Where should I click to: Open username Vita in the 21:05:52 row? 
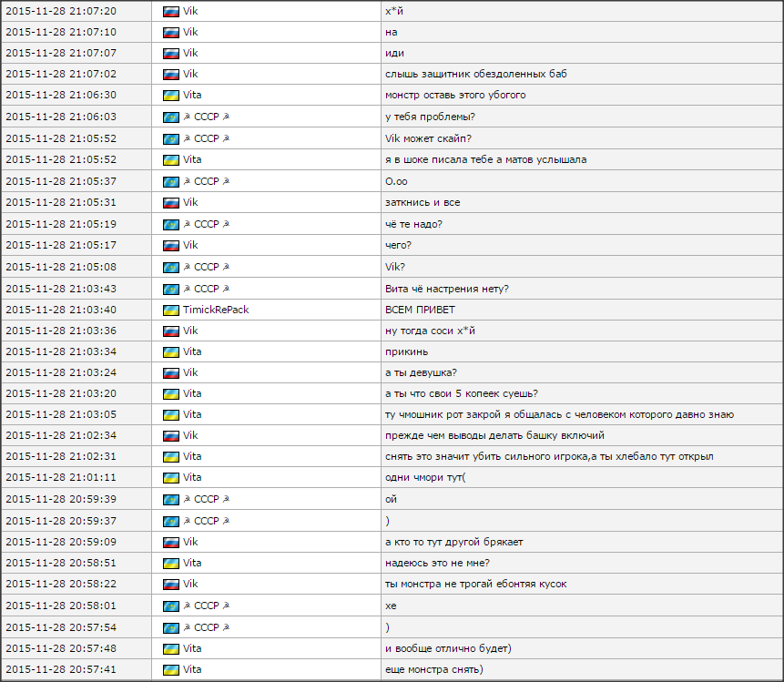(x=192, y=159)
